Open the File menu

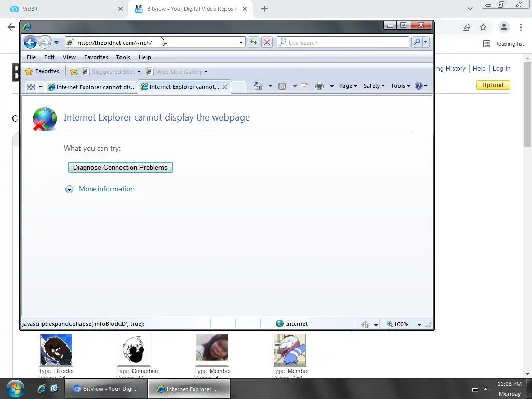(x=31, y=57)
